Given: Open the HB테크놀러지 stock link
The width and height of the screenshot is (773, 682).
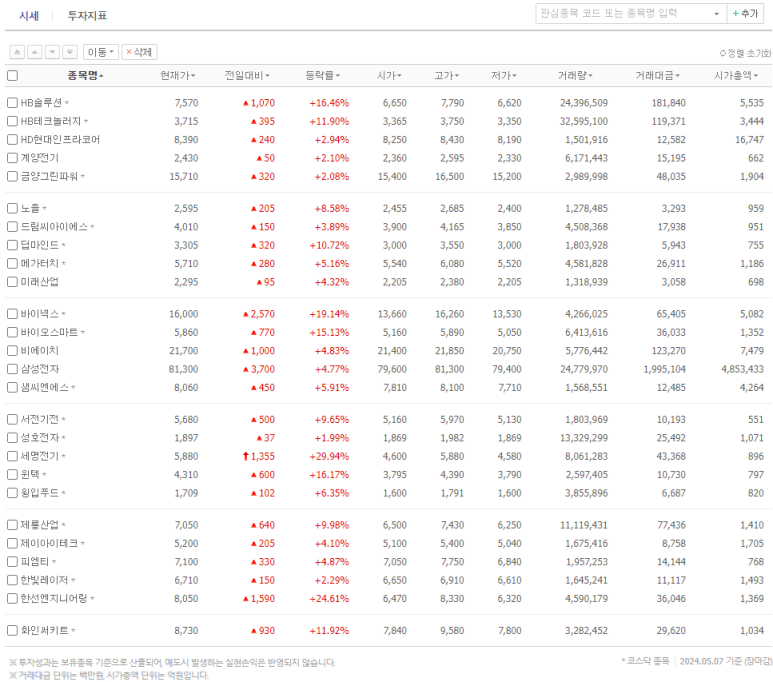Looking at the screenshot, I should pyautogui.click(x=50, y=121).
